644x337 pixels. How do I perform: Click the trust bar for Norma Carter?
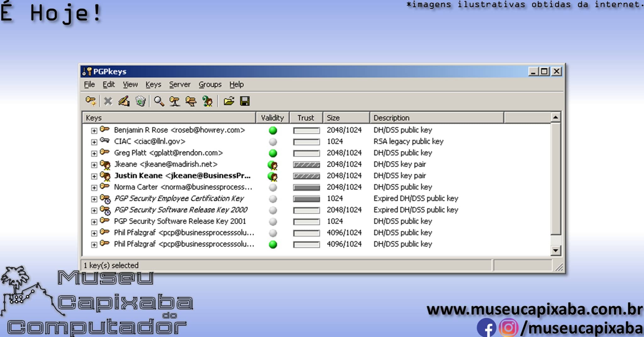point(306,188)
